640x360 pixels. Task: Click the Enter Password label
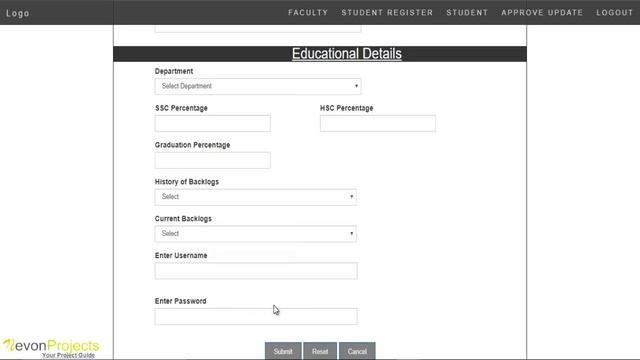pyautogui.click(x=180, y=301)
